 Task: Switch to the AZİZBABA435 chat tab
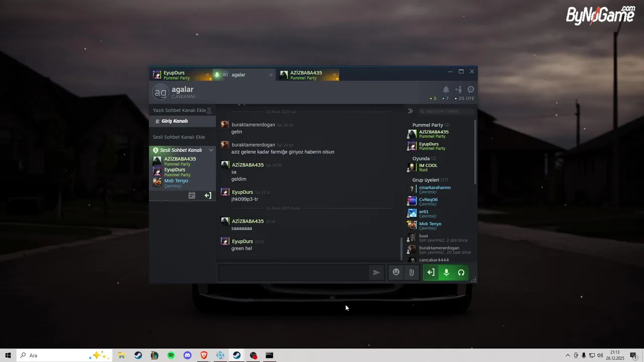[307, 75]
